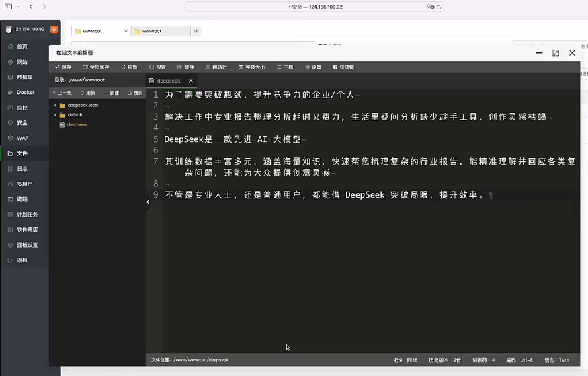Open the 替换 replace tool
This screenshot has height=376, width=588.
(185, 67)
